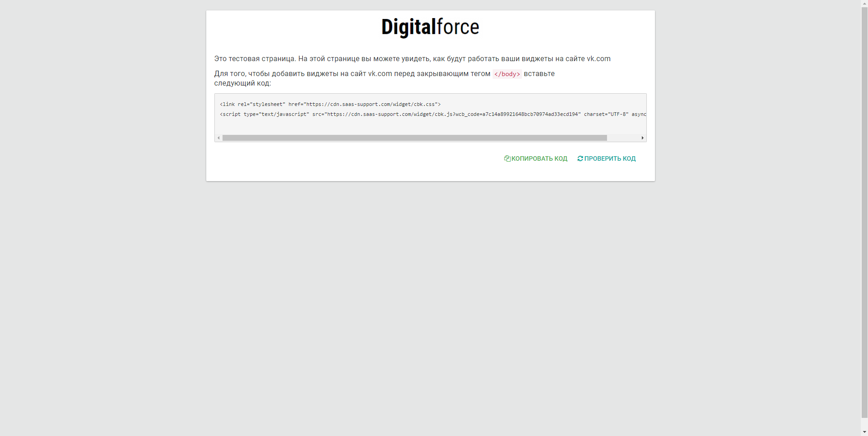
Task: Click the ПРОВЕРИТЬ КОД button
Action: tap(606, 158)
